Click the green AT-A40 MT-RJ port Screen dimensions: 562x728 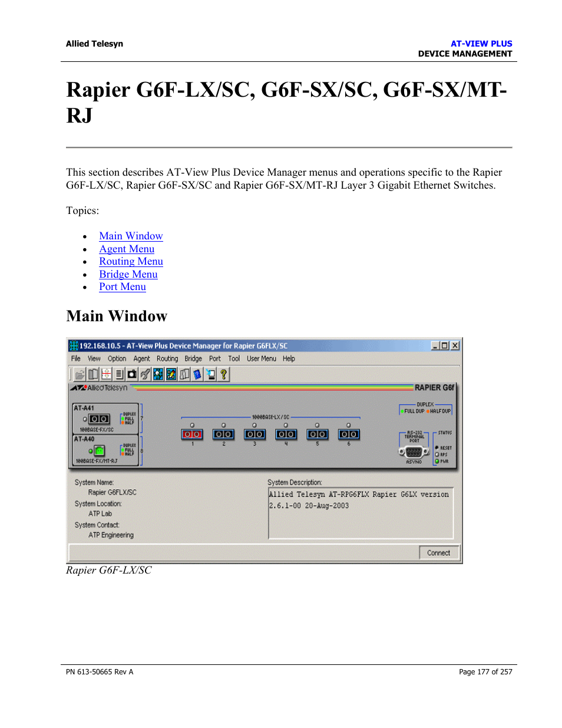point(100,451)
